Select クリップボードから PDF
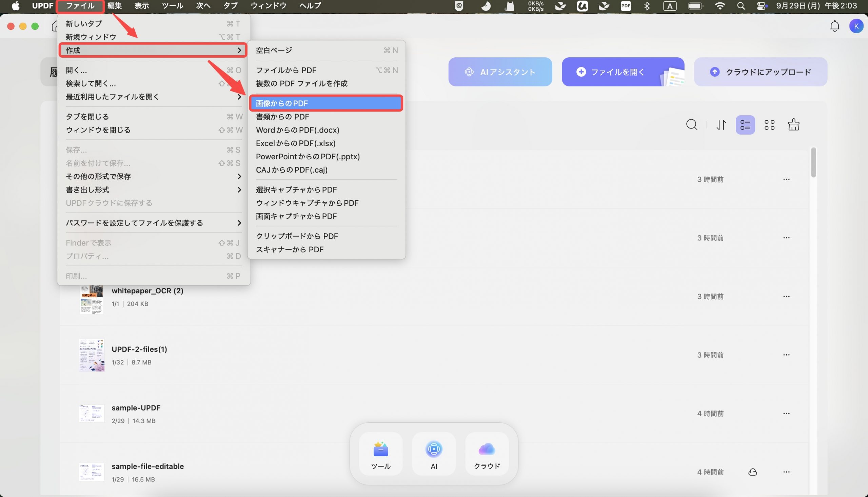868x497 pixels. coord(326,236)
